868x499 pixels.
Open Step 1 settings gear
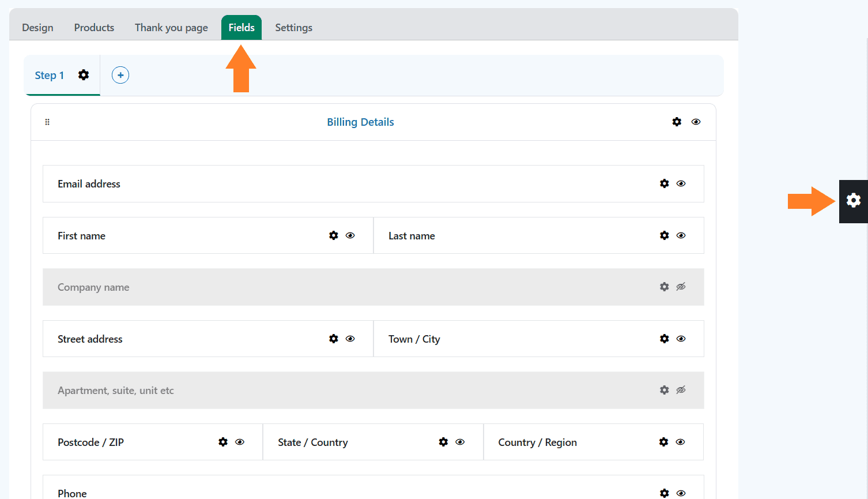click(x=84, y=75)
